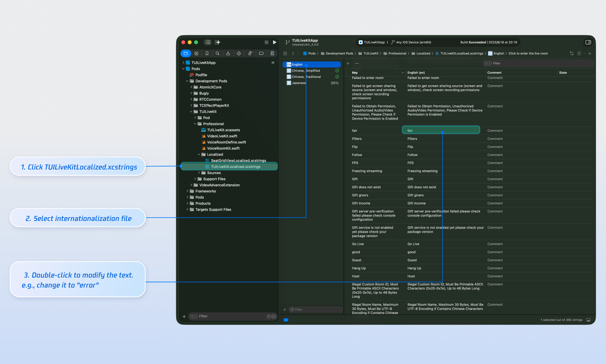This screenshot has height=364, width=606.
Task: Open the Test navigator diamond icon
Action: click(239, 53)
